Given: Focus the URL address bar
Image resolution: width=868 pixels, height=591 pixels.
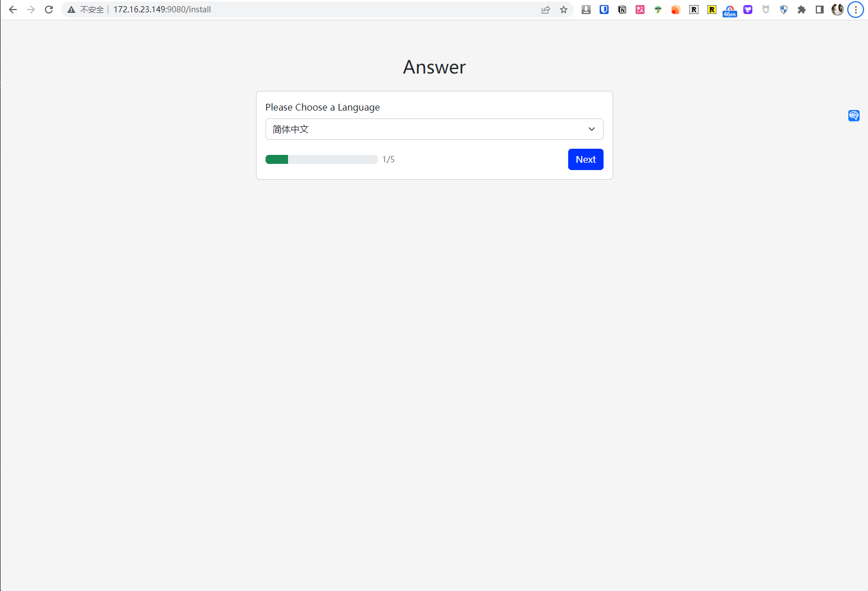Looking at the screenshot, I should tap(314, 10).
